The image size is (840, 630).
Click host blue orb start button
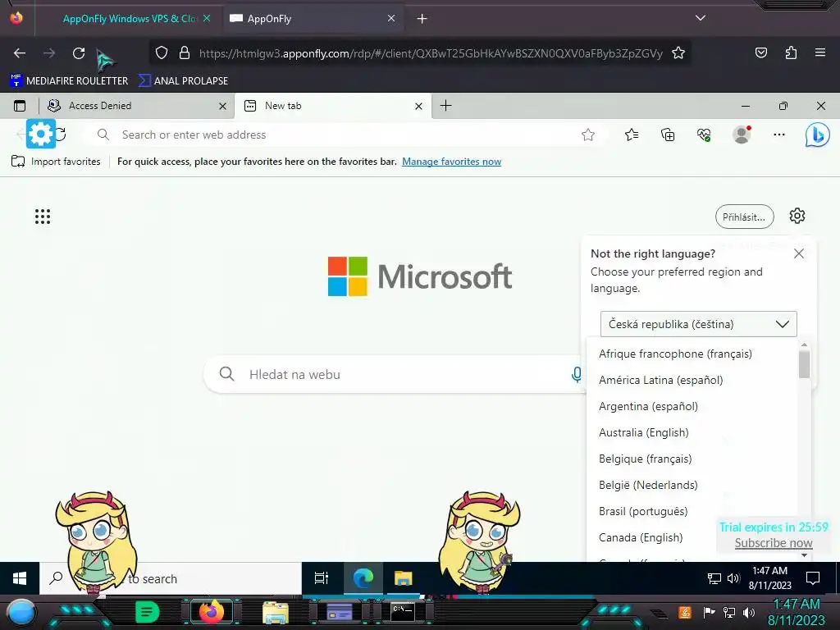(21, 613)
